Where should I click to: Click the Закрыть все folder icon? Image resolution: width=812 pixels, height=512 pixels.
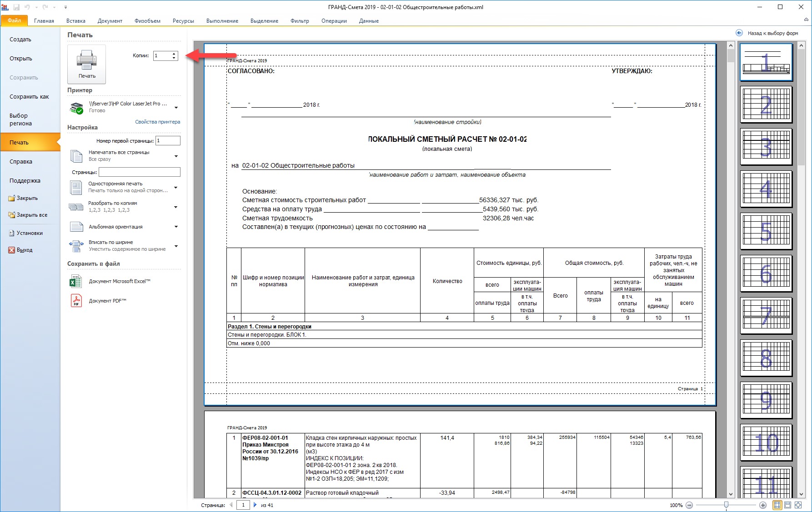pos(11,215)
